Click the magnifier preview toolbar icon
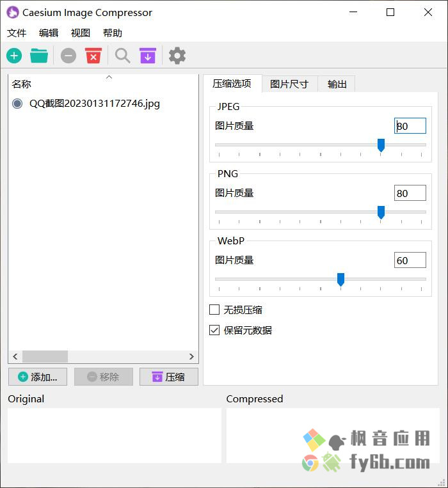 [x=123, y=56]
